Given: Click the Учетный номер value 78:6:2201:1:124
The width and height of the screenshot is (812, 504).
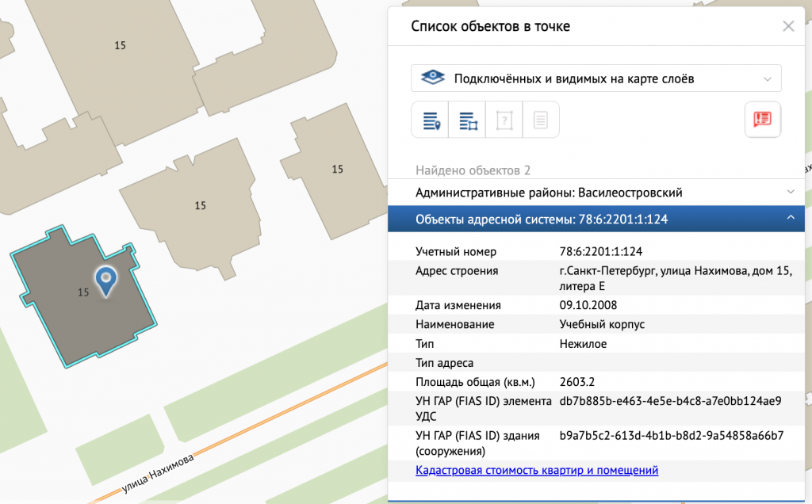Looking at the screenshot, I should [x=600, y=252].
